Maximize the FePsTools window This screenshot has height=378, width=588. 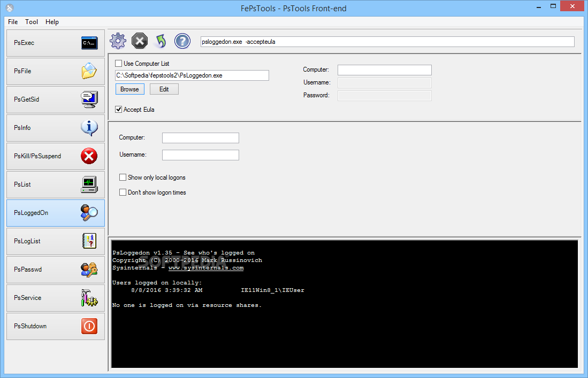(553, 6)
